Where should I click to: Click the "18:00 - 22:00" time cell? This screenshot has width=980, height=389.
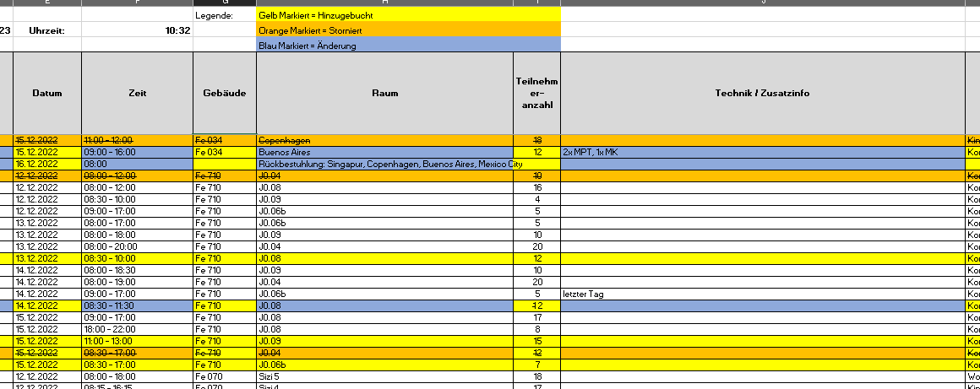coord(137,330)
